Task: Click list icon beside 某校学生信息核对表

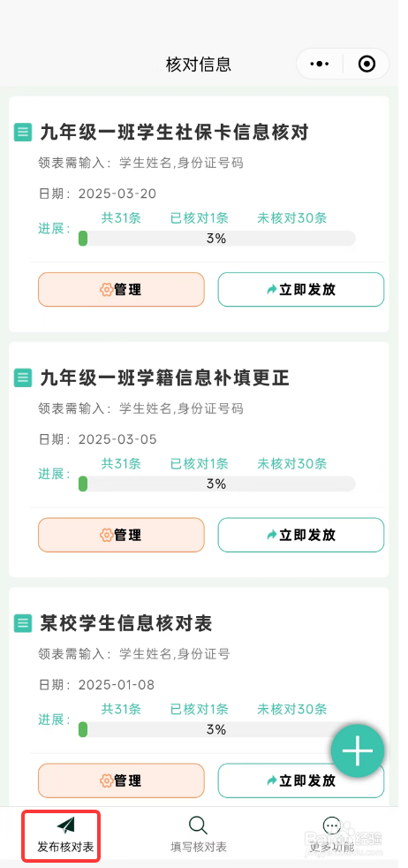Action: click(23, 623)
